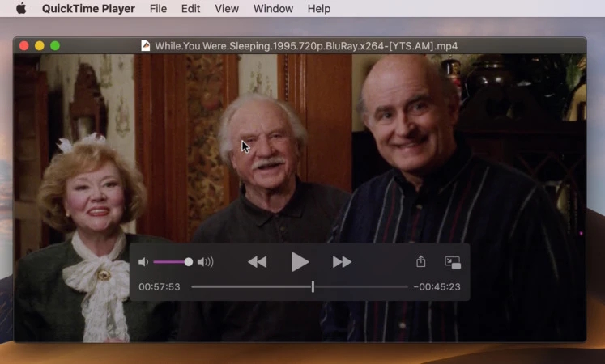Viewport: 605px width, 364px height.
Task: Open the QuickTime Player menu
Action: [88, 9]
